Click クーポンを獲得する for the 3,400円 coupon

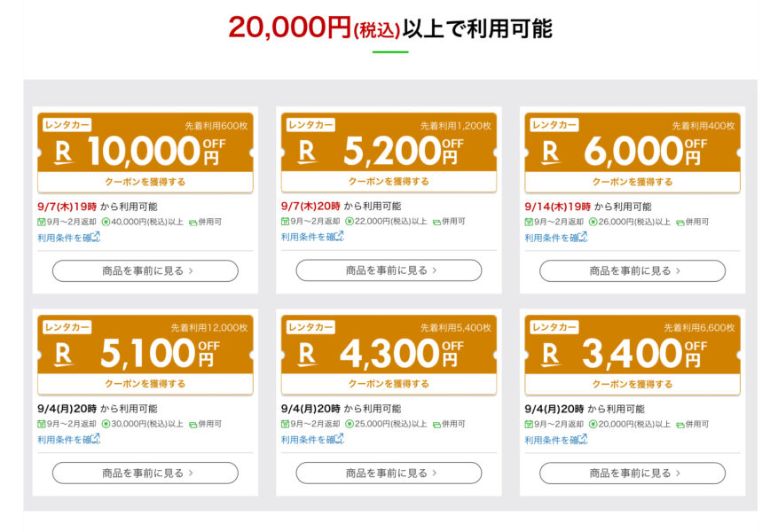(632, 384)
